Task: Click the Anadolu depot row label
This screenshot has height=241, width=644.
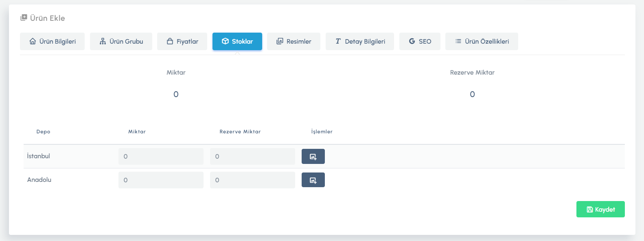Action: [39, 180]
